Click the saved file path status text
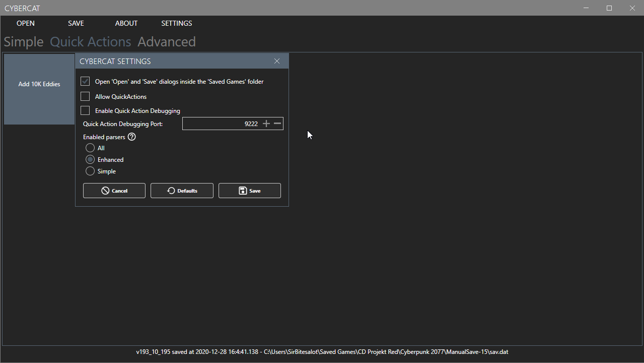Screen dimensions: 644x363 (x=322, y=352)
